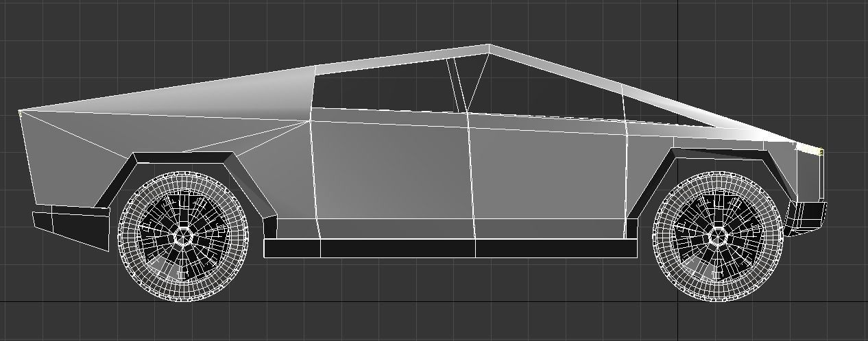Pick the black side skirt under doors

coord(450,248)
